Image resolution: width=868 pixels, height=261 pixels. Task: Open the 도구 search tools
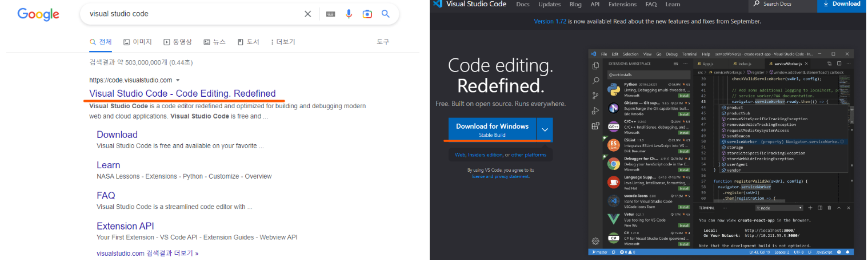tap(383, 42)
